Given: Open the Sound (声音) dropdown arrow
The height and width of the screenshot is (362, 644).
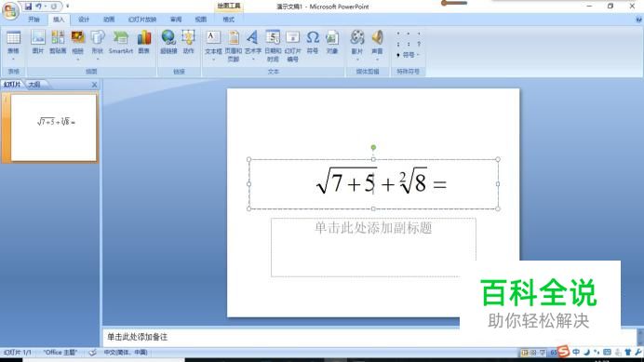Looking at the screenshot, I should tap(377, 60).
